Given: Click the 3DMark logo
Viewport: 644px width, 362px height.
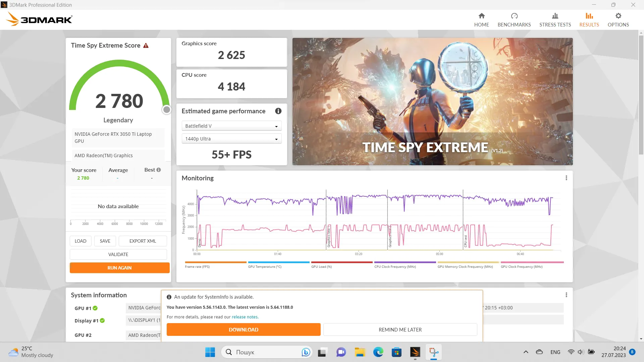Looking at the screenshot, I should 39,19.
